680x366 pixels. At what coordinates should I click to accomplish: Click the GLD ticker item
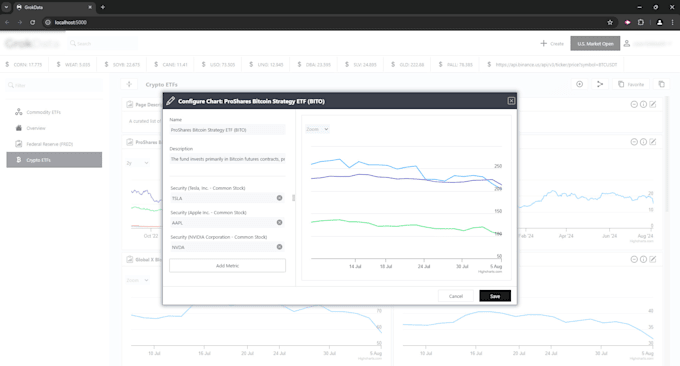[408, 64]
